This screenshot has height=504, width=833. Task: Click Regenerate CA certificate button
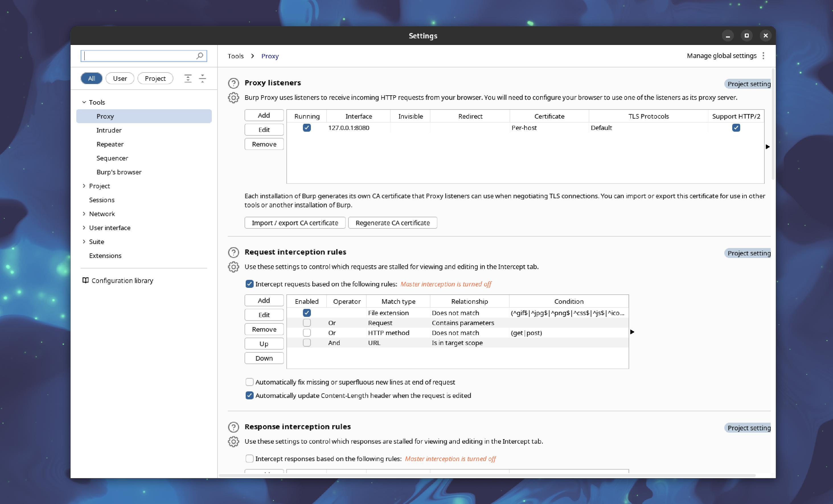pyautogui.click(x=392, y=222)
